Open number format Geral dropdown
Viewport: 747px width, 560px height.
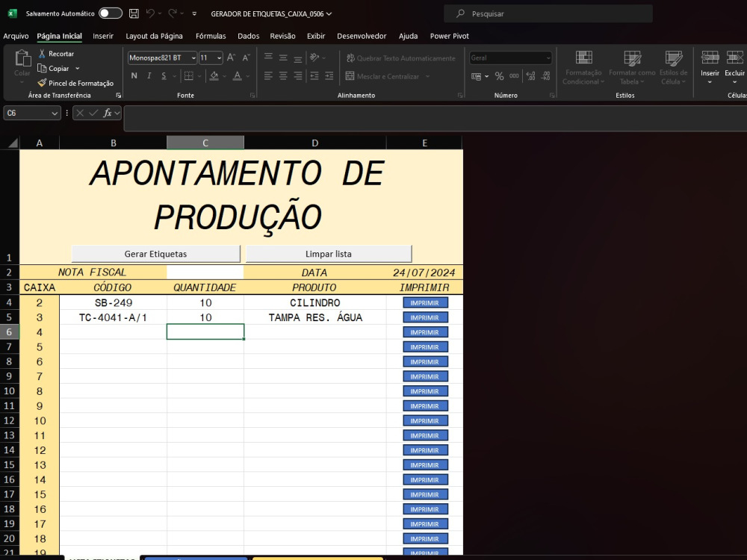click(x=548, y=58)
